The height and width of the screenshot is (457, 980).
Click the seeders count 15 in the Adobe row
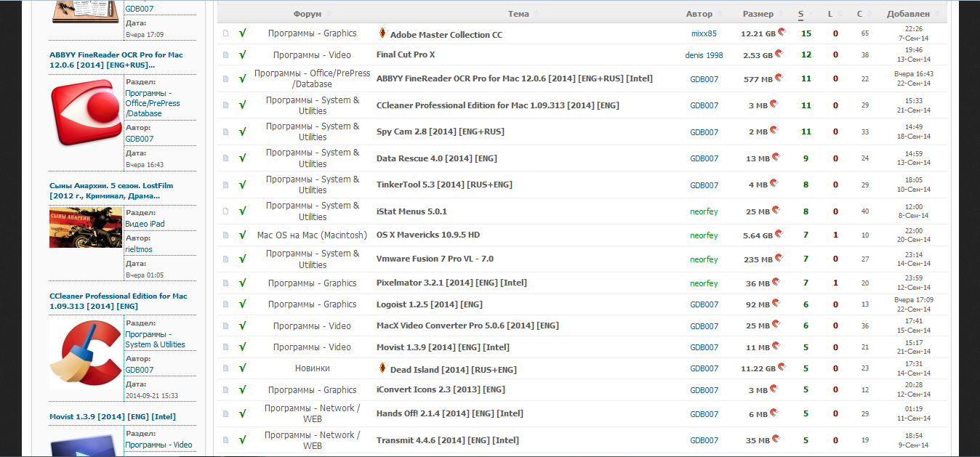click(x=806, y=33)
